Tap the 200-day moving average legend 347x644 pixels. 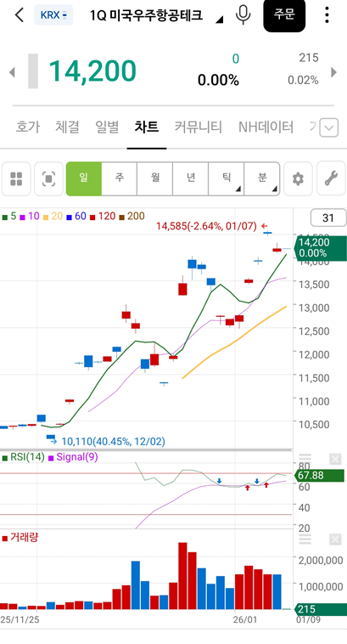click(132, 217)
